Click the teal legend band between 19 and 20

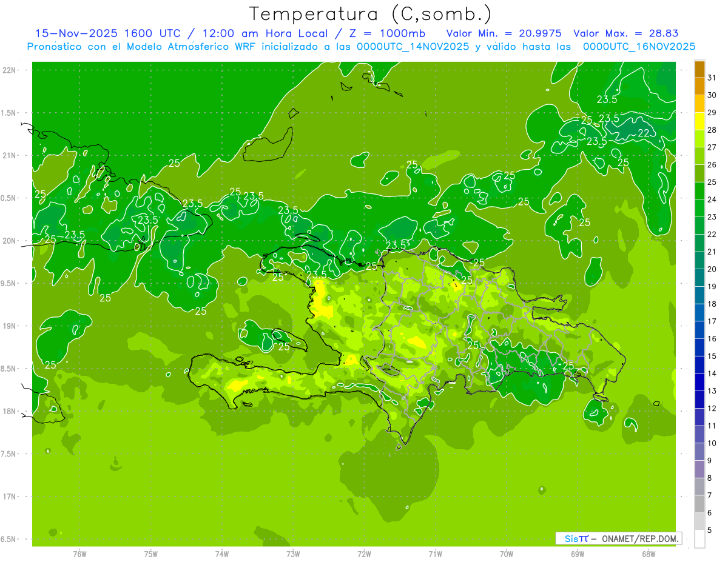[699, 278]
